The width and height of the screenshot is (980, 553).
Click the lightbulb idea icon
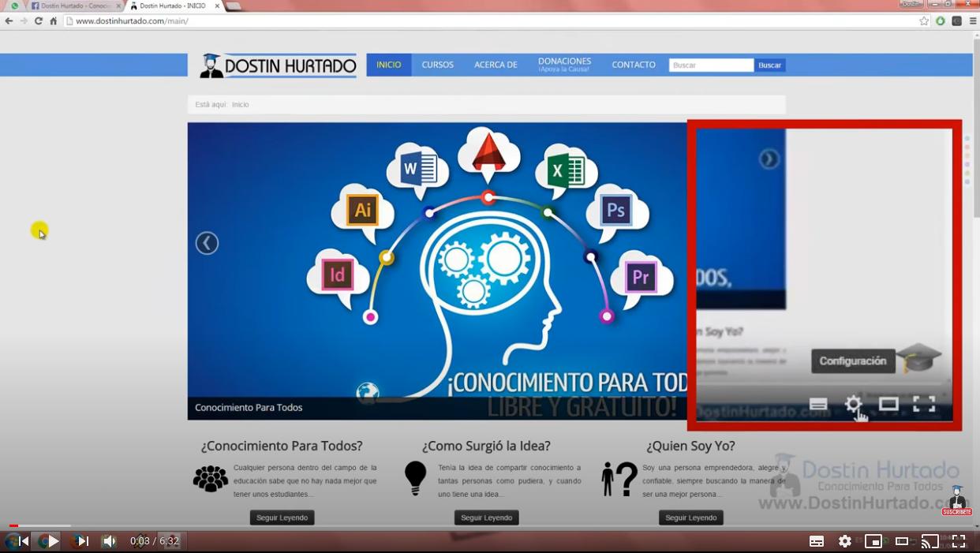click(x=415, y=478)
